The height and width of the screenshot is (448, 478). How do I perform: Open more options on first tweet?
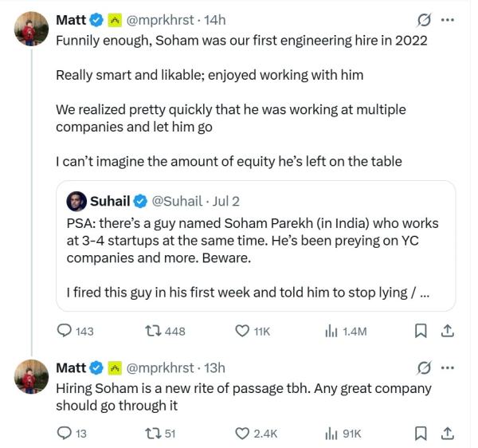(x=448, y=20)
